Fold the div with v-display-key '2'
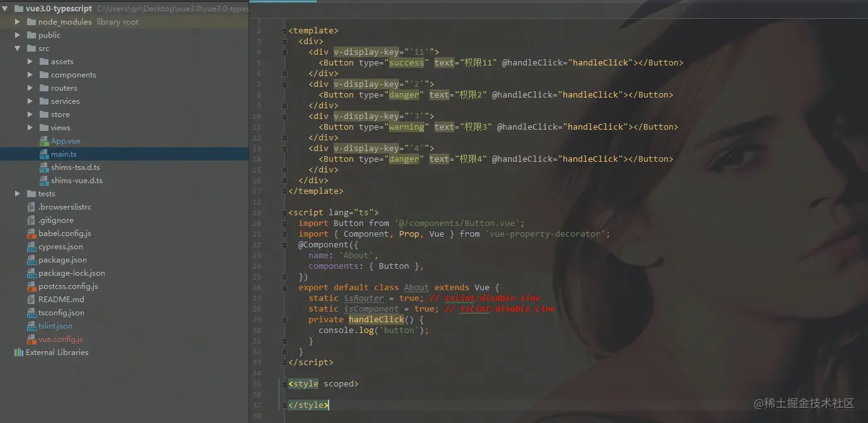 (x=285, y=84)
